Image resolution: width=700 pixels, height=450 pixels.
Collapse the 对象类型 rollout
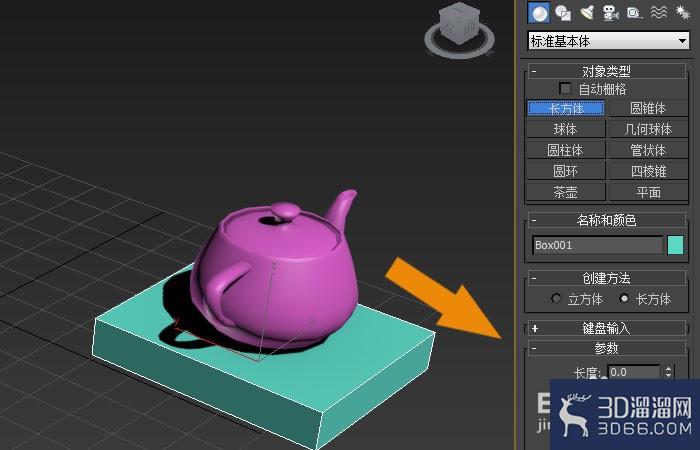(607, 71)
